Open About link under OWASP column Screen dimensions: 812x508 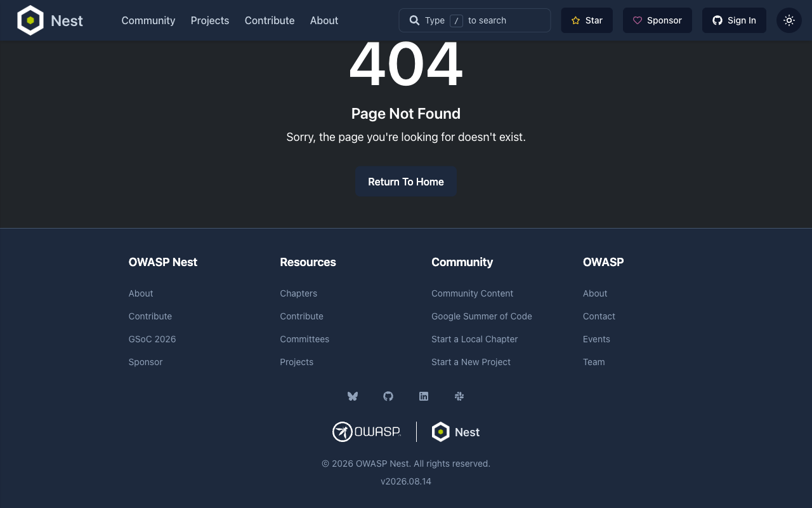pos(595,293)
